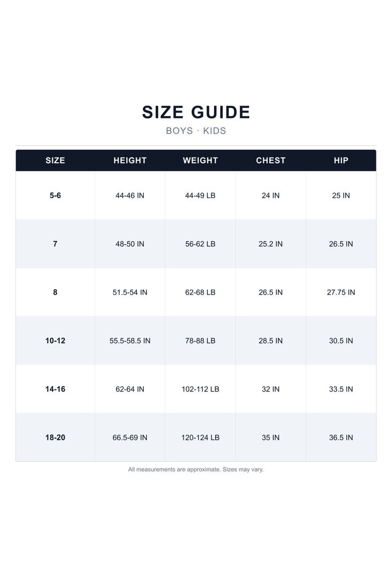
Task: Click the 44-46 IN height cell
Action: pyautogui.click(x=130, y=195)
